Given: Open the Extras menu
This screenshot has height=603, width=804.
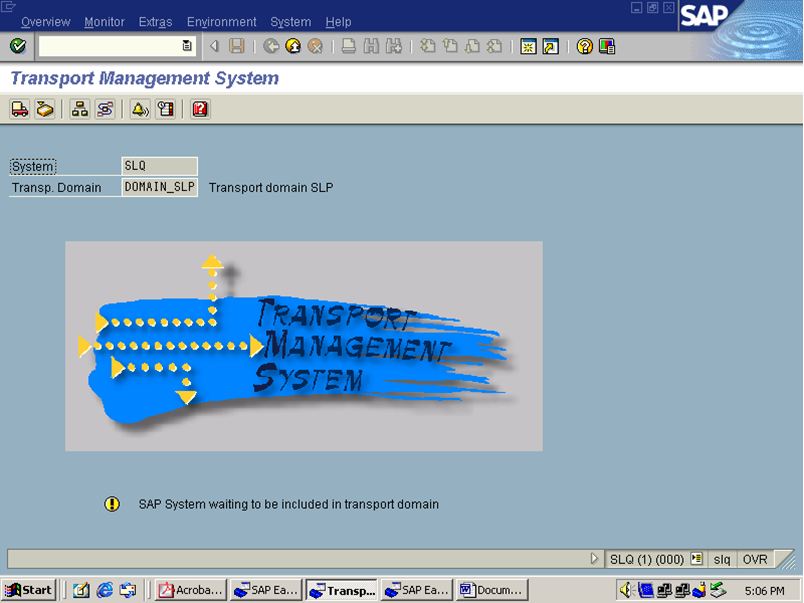Looking at the screenshot, I should 155,22.
